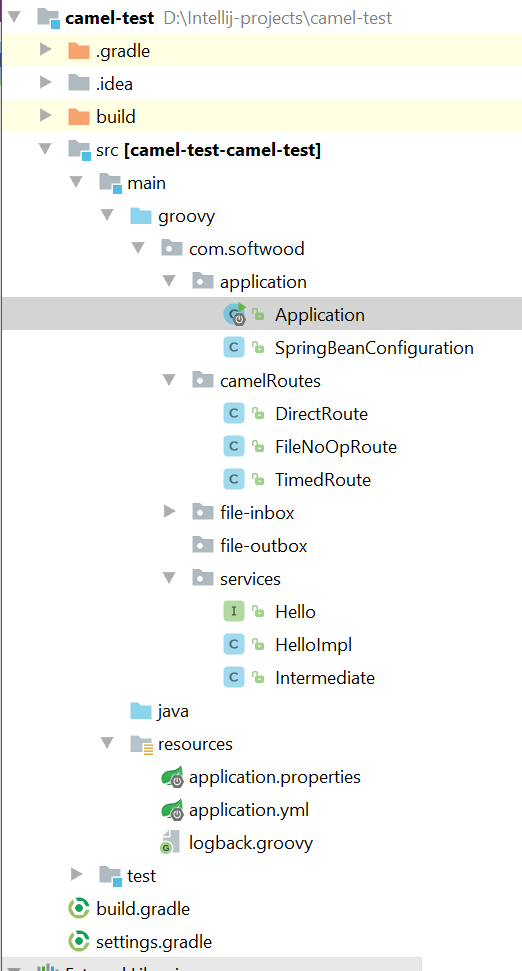Select the HelloImpl class
Screen dimensions: 522x971
tap(314, 645)
